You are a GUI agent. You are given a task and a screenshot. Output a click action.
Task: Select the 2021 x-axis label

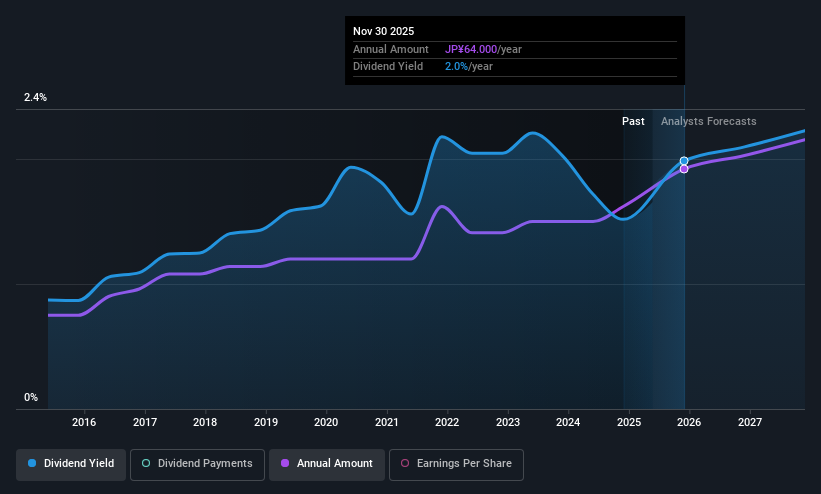pyautogui.click(x=386, y=422)
